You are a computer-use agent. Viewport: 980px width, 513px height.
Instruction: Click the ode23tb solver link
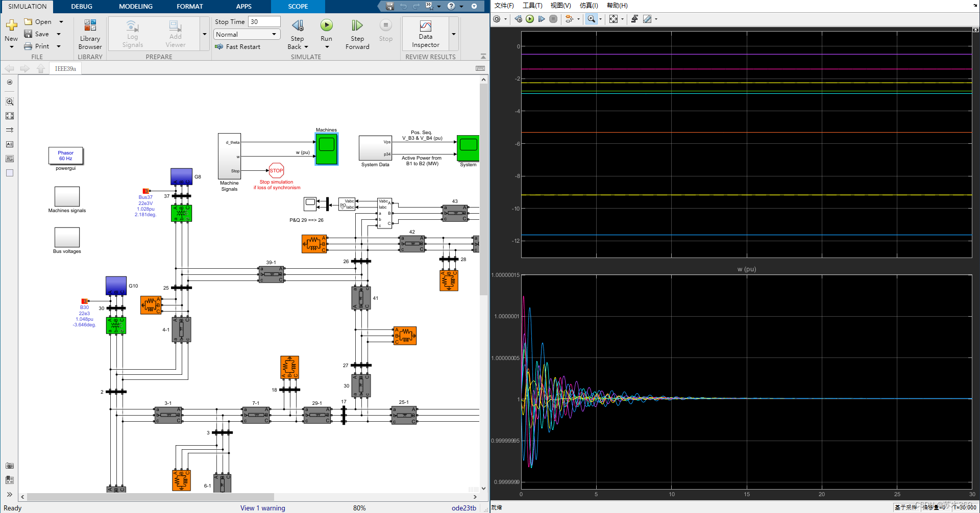[464, 508]
